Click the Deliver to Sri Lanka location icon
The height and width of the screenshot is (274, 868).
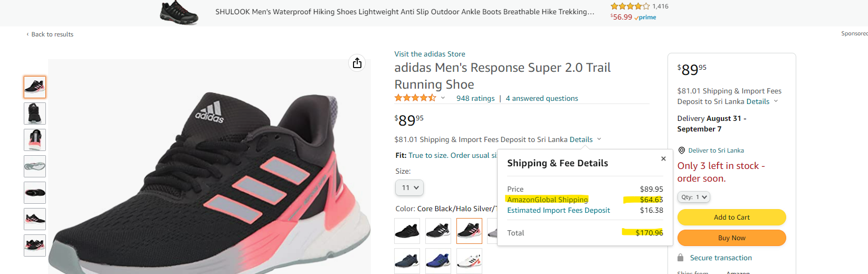681,150
